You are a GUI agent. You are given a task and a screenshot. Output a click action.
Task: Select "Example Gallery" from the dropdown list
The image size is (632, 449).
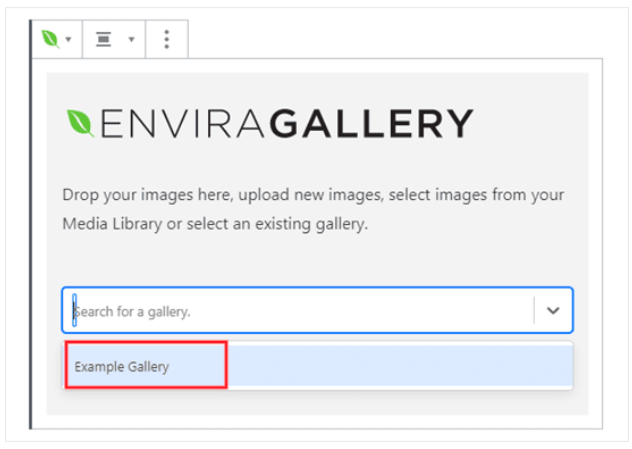click(x=121, y=367)
